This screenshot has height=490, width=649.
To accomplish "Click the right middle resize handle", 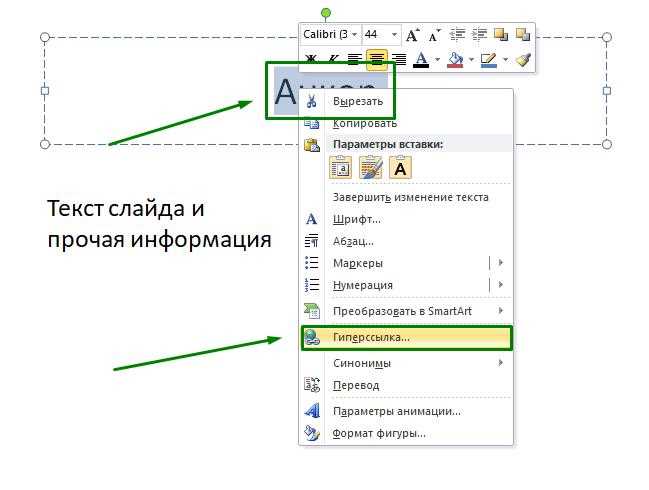I will click(607, 91).
